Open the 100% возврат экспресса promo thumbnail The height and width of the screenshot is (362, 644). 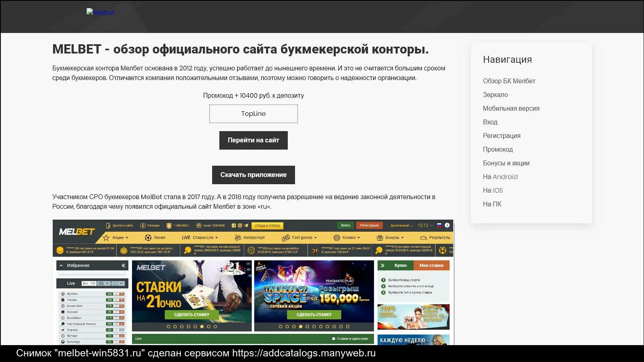pos(413,317)
